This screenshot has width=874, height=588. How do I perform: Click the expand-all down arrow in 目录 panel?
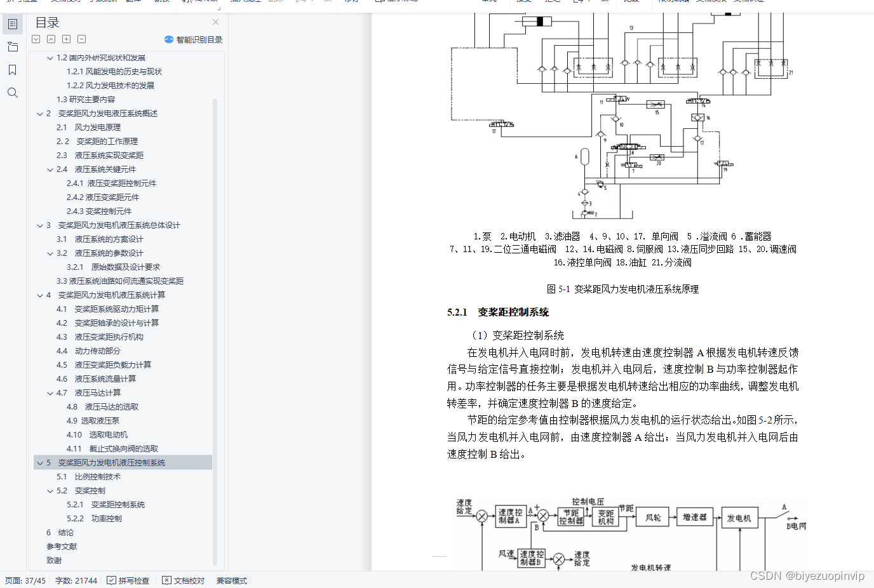(36, 39)
